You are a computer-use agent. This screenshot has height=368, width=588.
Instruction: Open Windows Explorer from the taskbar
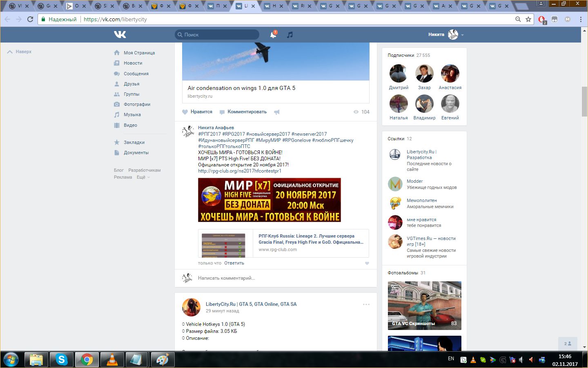pyautogui.click(x=36, y=360)
